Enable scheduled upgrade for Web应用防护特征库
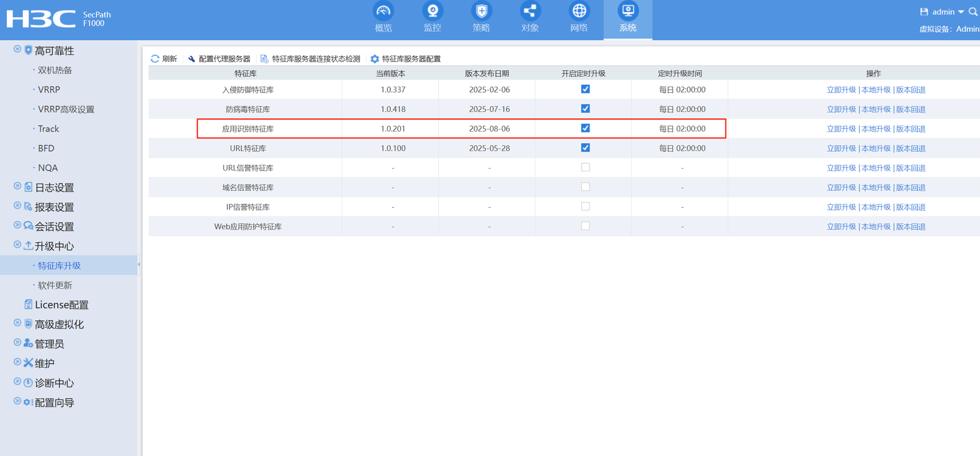 [x=585, y=226]
